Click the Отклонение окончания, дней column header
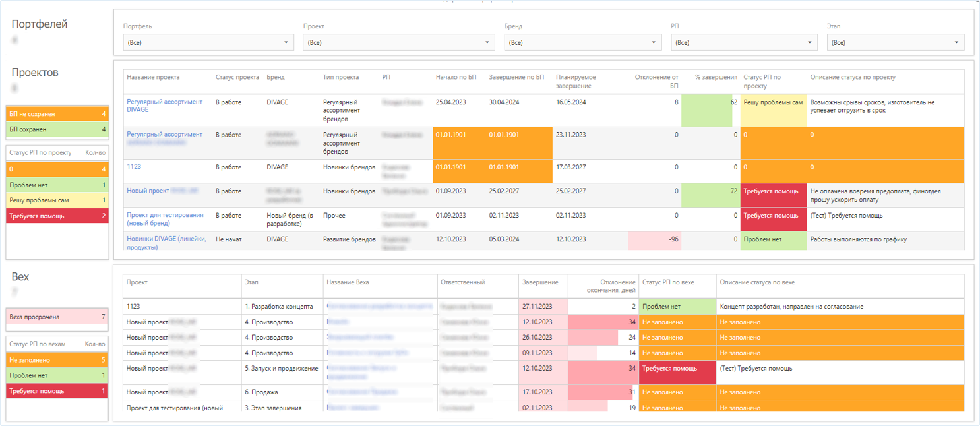Screen dimensions: 980x426 point(609,286)
